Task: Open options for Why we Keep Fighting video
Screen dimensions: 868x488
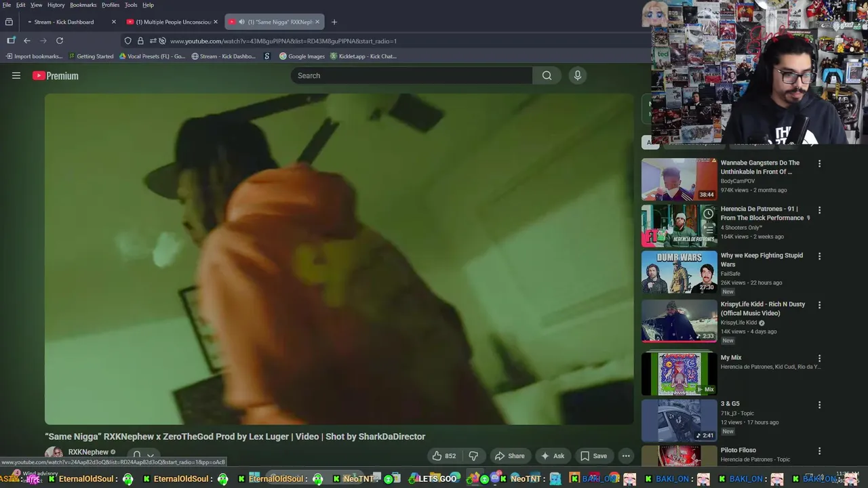Action: [819, 256]
